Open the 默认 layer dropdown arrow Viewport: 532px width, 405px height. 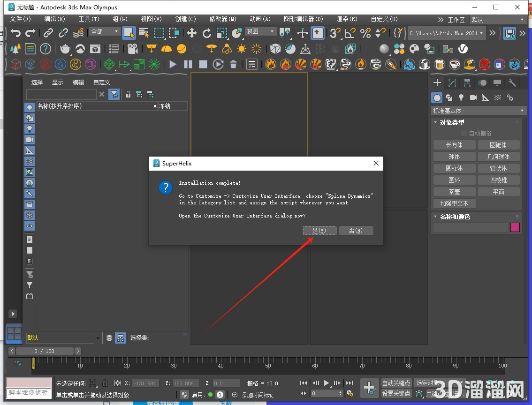98,338
